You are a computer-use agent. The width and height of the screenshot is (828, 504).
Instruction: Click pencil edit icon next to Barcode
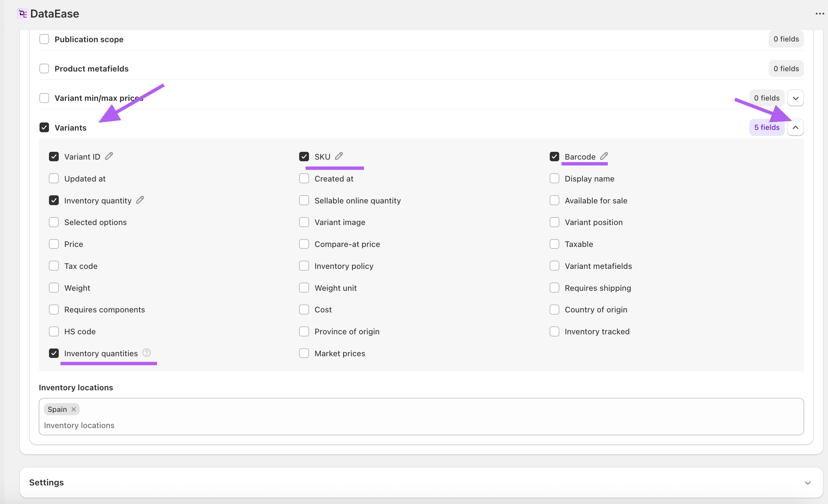pos(604,156)
